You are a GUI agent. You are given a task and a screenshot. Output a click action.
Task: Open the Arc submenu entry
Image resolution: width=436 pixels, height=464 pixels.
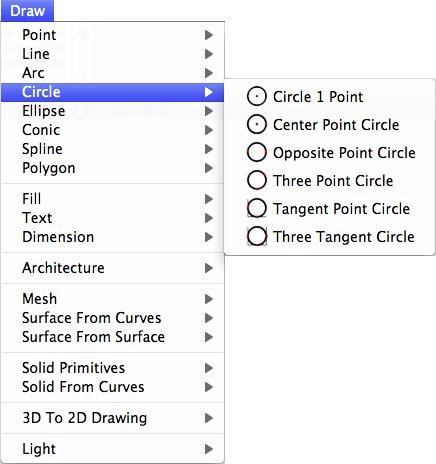(x=113, y=73)
